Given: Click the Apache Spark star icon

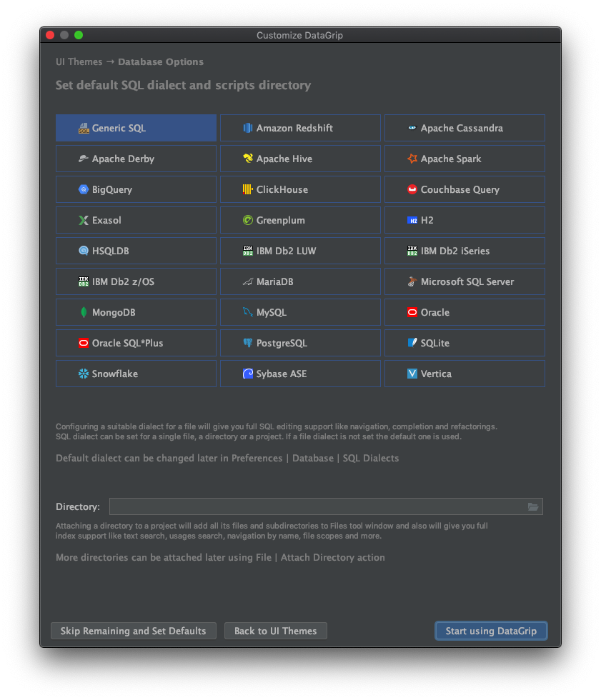Looking at the screenshot, I should pyautogui.click(x=412, y=159).
